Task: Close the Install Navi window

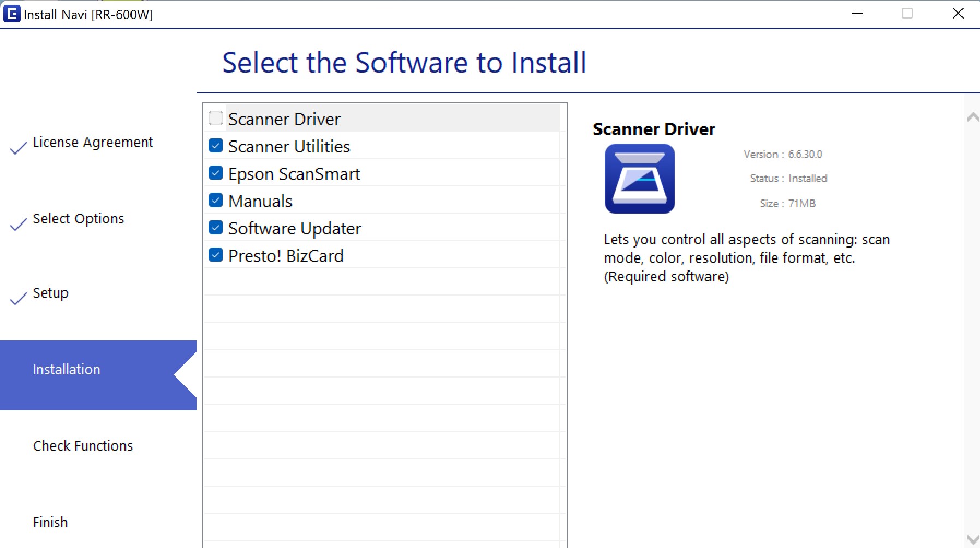Action: tap(958, 14)
